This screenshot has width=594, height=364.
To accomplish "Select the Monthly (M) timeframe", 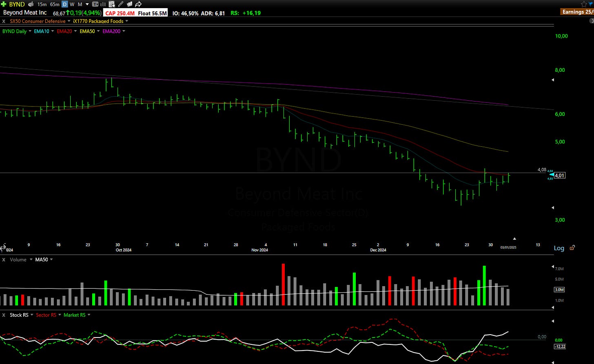I will coord(80,4).
